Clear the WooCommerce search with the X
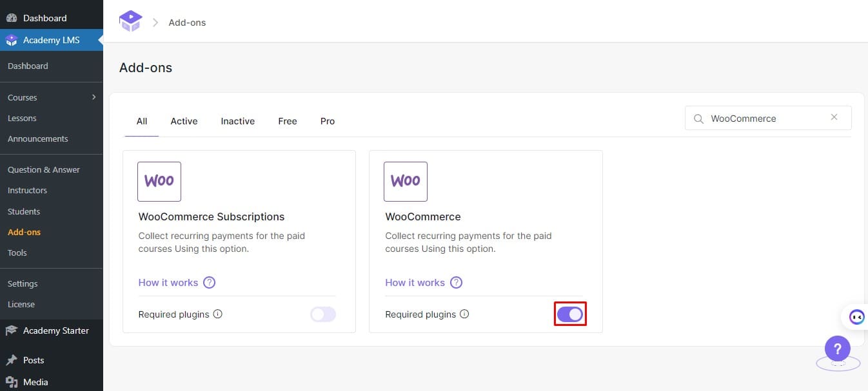Image resolution: width=868 pixels, height=391 pixels. (x=834, y=118)
